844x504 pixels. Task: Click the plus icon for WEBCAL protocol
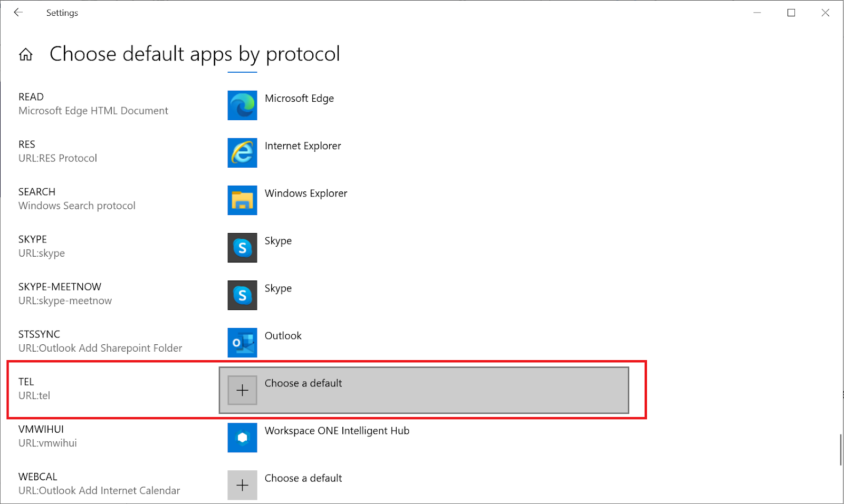[242, 485]
